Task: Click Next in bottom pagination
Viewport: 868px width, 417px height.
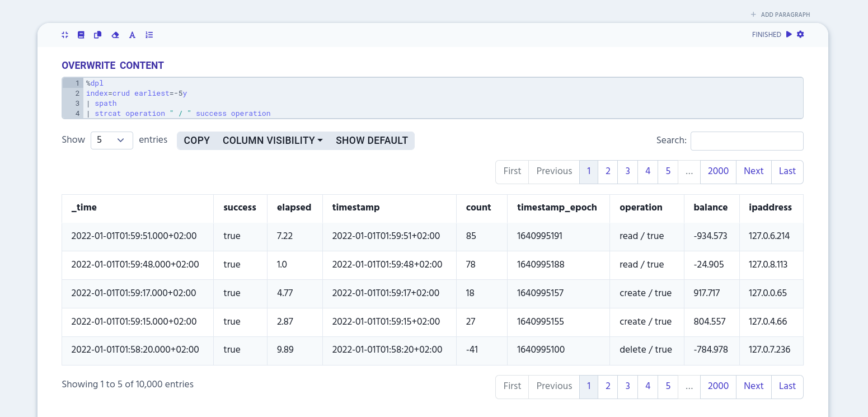Action: 754,386
